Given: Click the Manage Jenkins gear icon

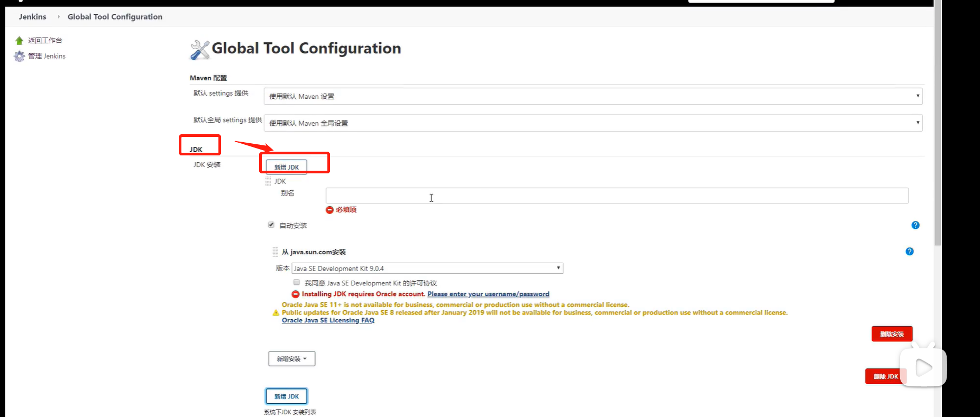Looking at the screenshot, I should pos(20,56).
